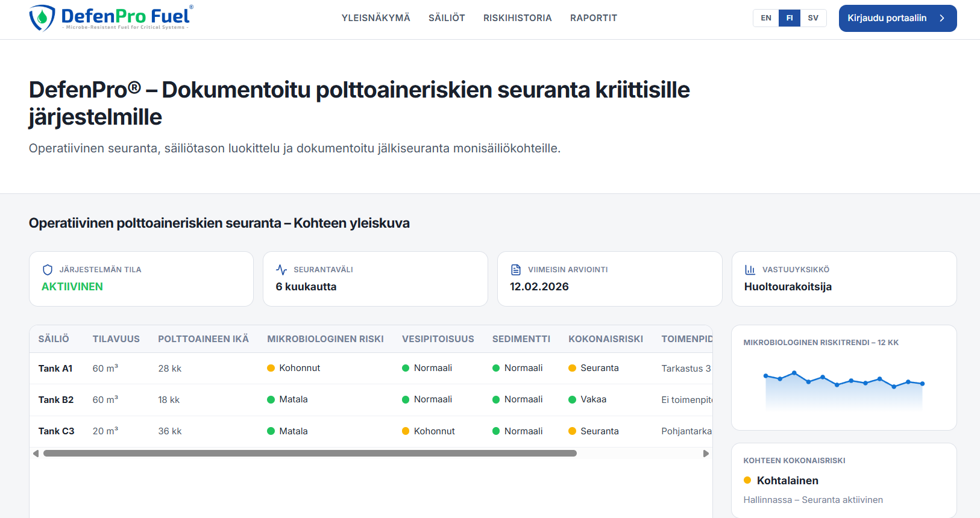Open the Säiliöt menu item
The image size is (980, 518).
pyautogui.click(x=447, y=18)
